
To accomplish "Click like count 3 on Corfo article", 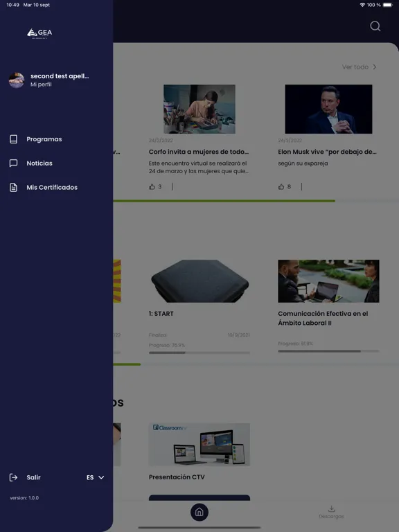I will 160,186.
